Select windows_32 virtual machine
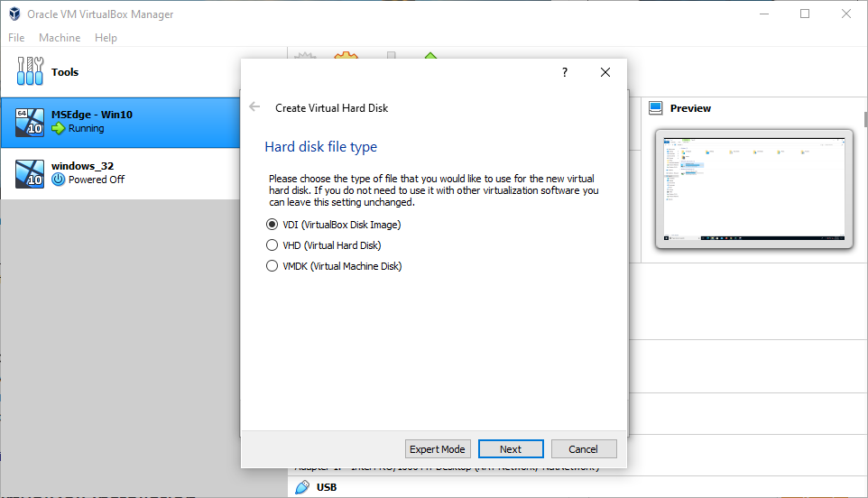 click(120, 174)
